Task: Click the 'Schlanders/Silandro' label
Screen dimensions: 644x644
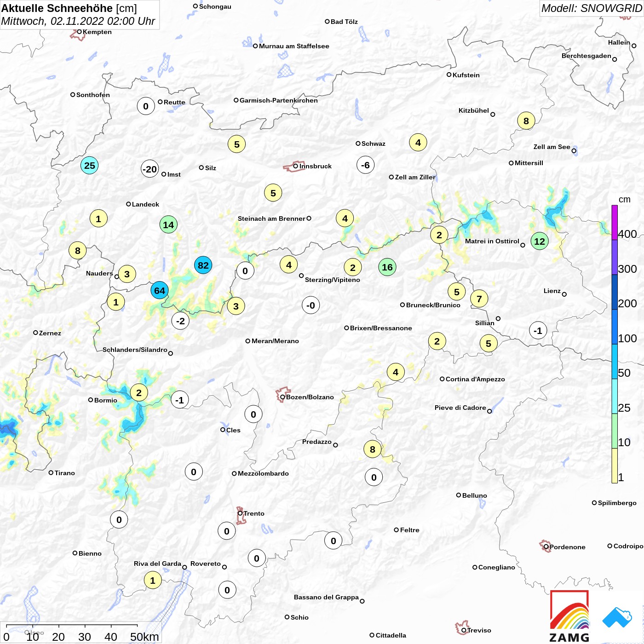Action: coord(135,350)
